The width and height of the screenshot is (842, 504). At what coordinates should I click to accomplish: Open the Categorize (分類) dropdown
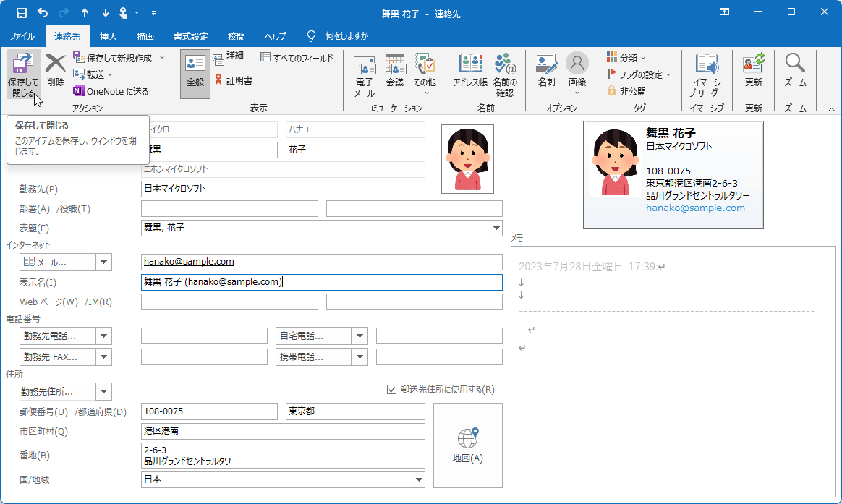click(626, 57)
